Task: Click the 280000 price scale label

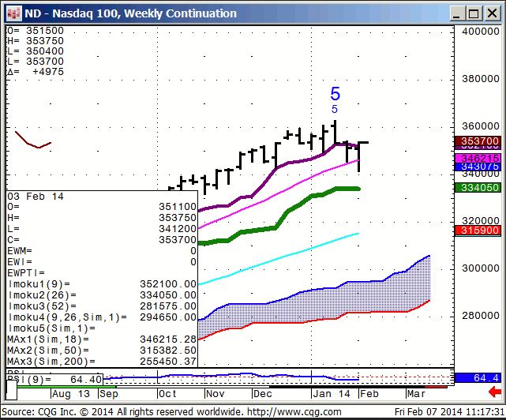Action: point(481,316)
